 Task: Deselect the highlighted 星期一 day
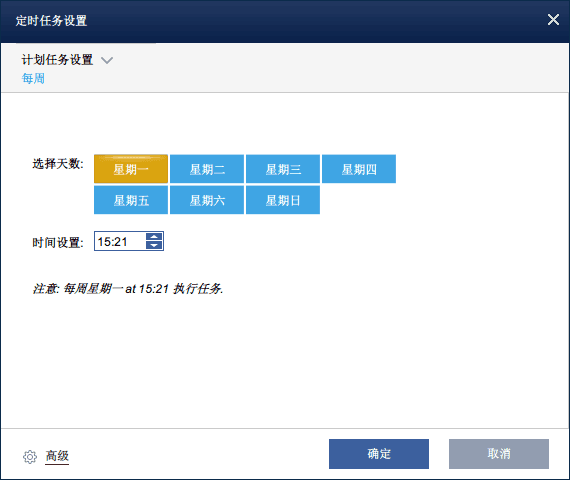tap(131, 169)
